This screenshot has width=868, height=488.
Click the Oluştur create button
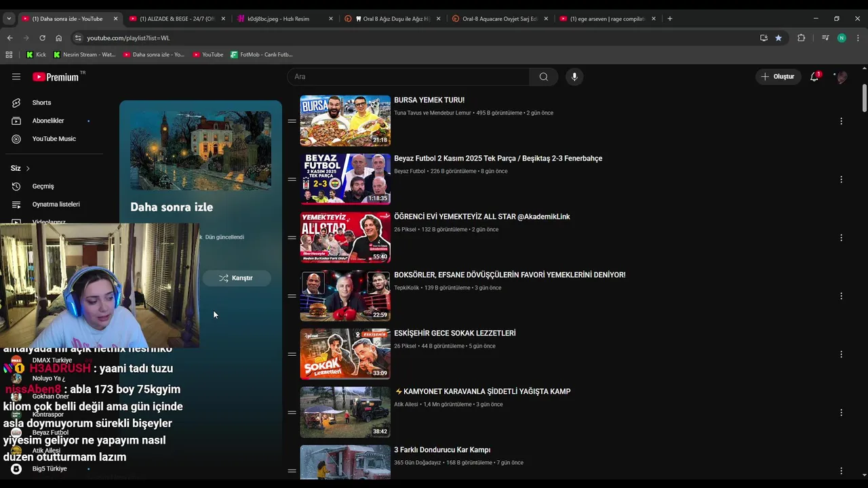click(x=778, y=77)
